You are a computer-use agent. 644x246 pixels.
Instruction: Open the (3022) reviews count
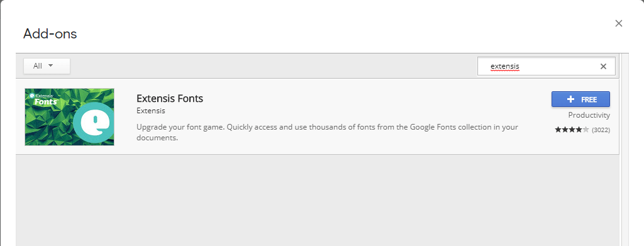pyautogui.click(x=601, y=130)
